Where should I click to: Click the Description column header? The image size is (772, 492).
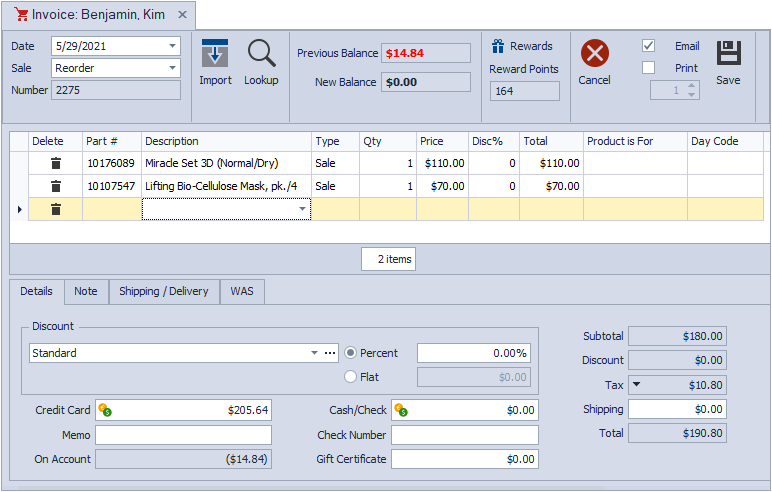(226, 141)
